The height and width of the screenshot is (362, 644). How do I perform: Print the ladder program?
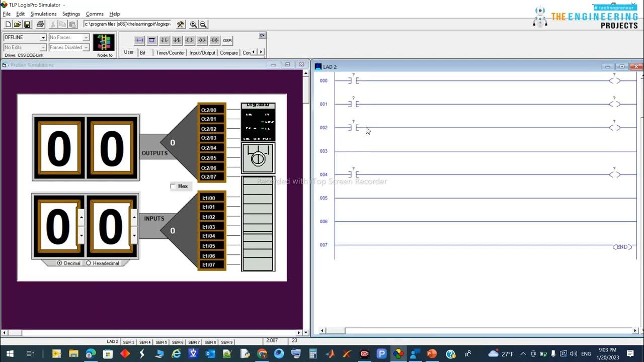click(x=40, y=24)
